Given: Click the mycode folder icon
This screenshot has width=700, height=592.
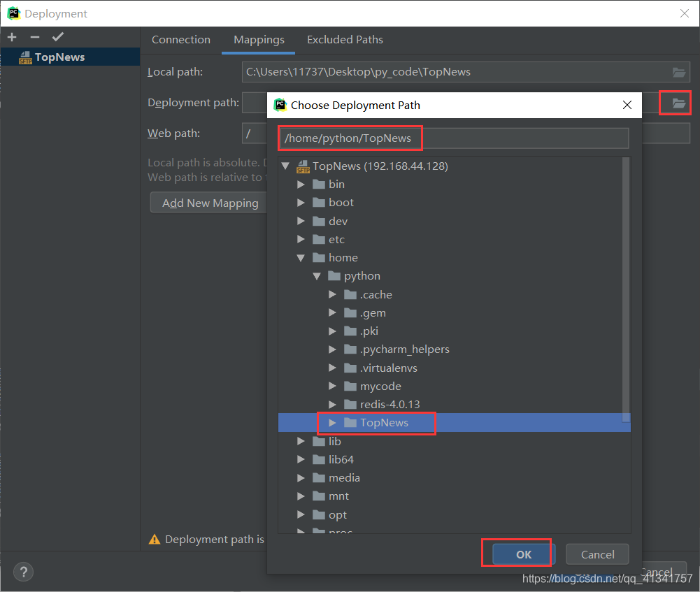Looking at the screenshot, I should [350, 387].
